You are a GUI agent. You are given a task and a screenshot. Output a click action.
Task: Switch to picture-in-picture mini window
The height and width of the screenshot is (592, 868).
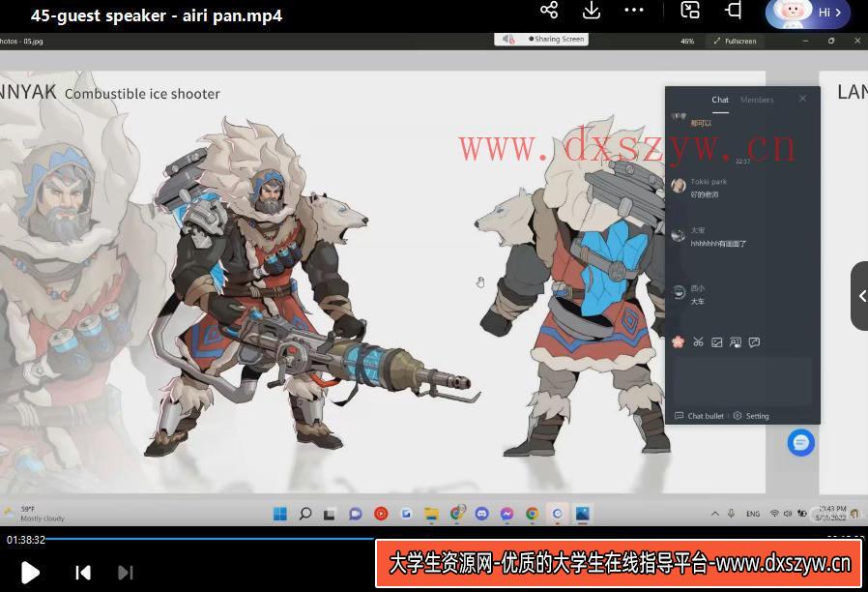click(x=690, y=10)
